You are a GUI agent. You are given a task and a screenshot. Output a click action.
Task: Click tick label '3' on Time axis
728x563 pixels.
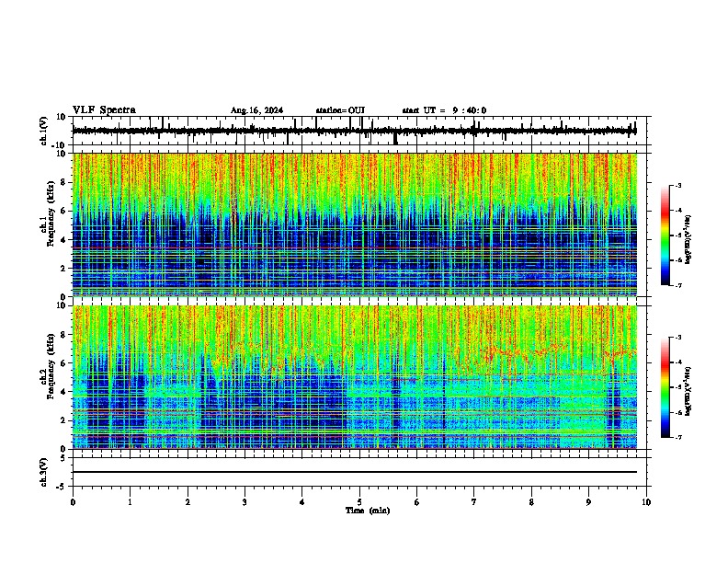pos(245,502)
